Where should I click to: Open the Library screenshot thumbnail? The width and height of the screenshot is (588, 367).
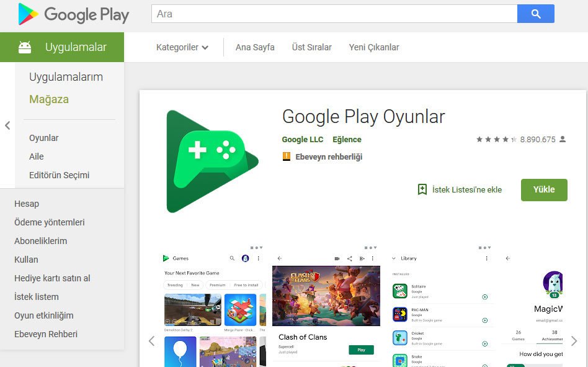click(x=441, y=306)
